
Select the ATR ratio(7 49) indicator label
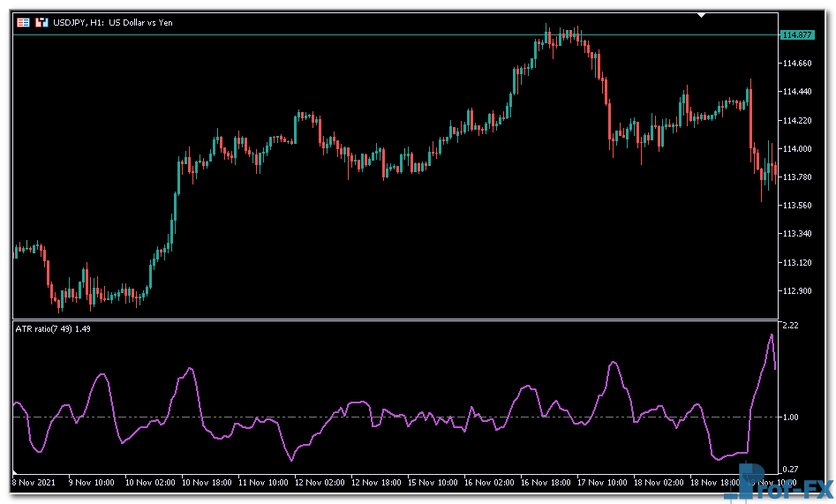[52, 328]
